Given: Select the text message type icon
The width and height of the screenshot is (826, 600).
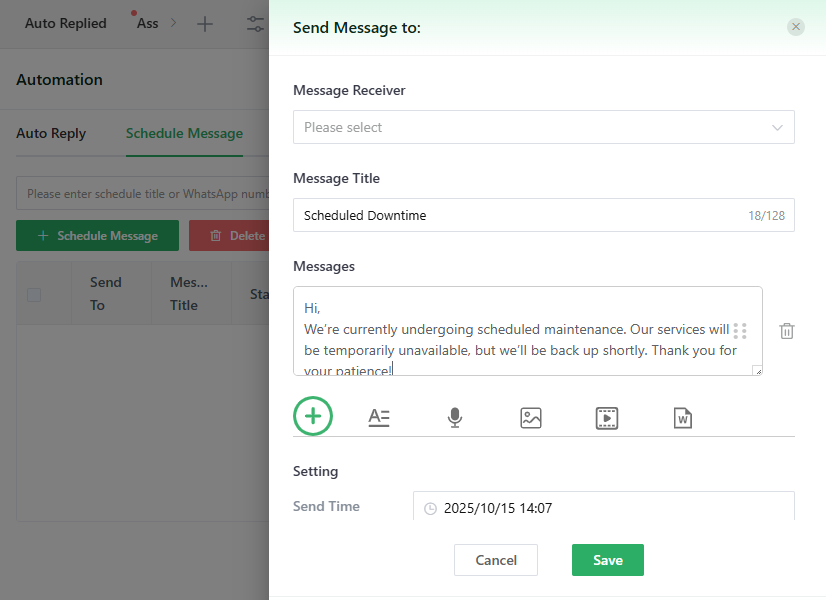Looking at the screenshot, I should point(379,418).
